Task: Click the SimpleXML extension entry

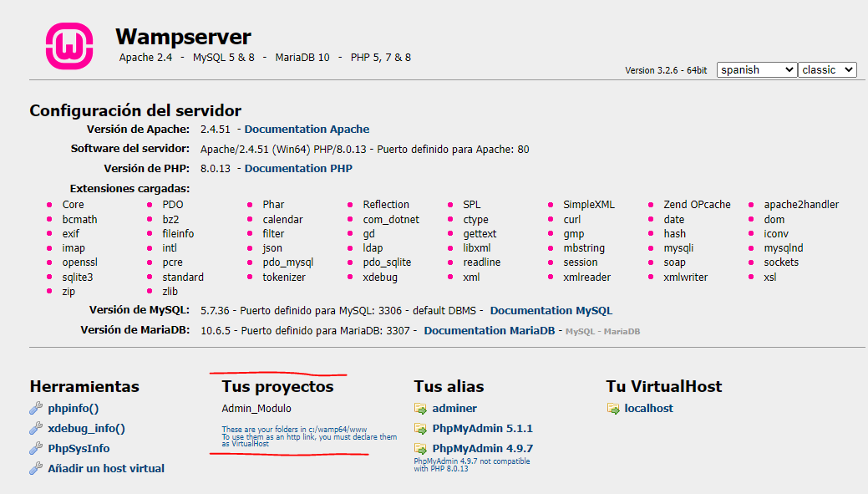Action: coord(589,204)
